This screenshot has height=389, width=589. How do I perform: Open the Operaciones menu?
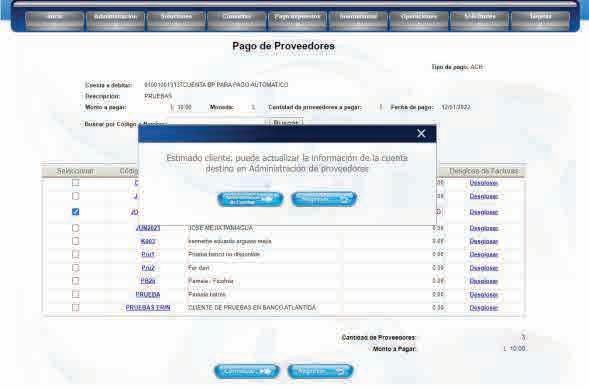[419, 20]
